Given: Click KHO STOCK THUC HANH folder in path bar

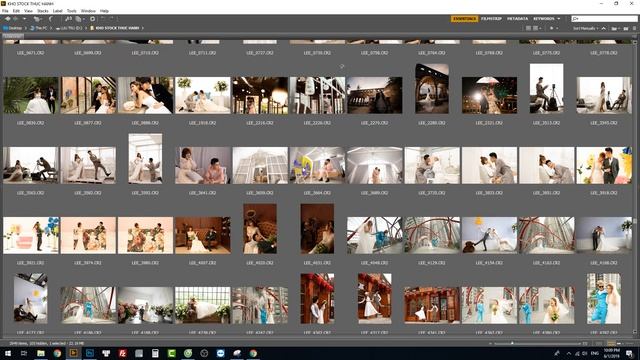Looking at the screenshot, I should [115, 28].
